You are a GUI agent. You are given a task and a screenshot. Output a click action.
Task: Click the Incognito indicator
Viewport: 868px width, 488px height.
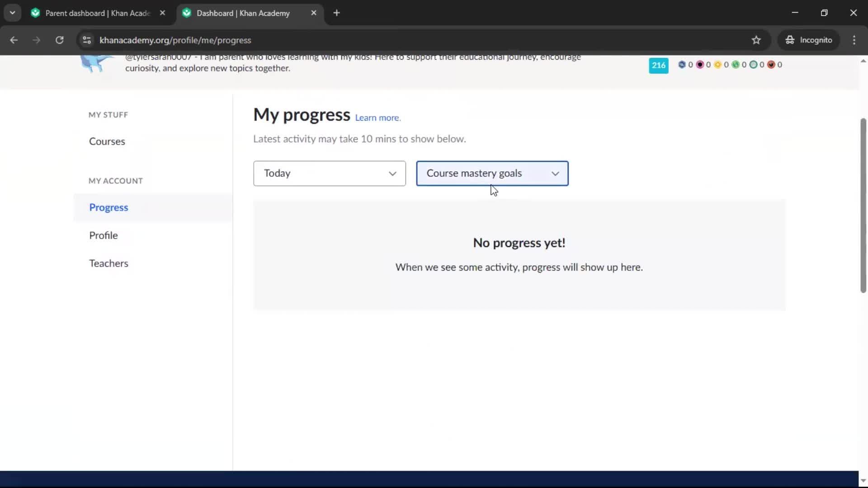(809, 40)
